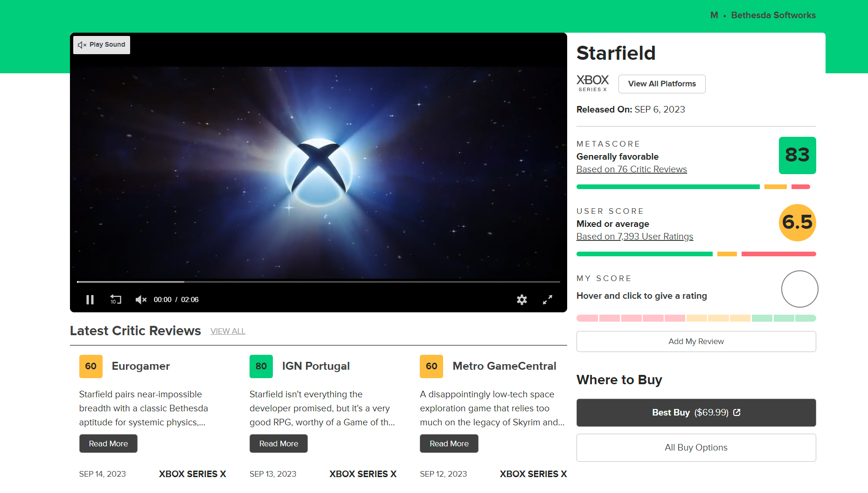Click the M rating label in header
This screenshot has height=493, width=868.
tap(714, 15)
